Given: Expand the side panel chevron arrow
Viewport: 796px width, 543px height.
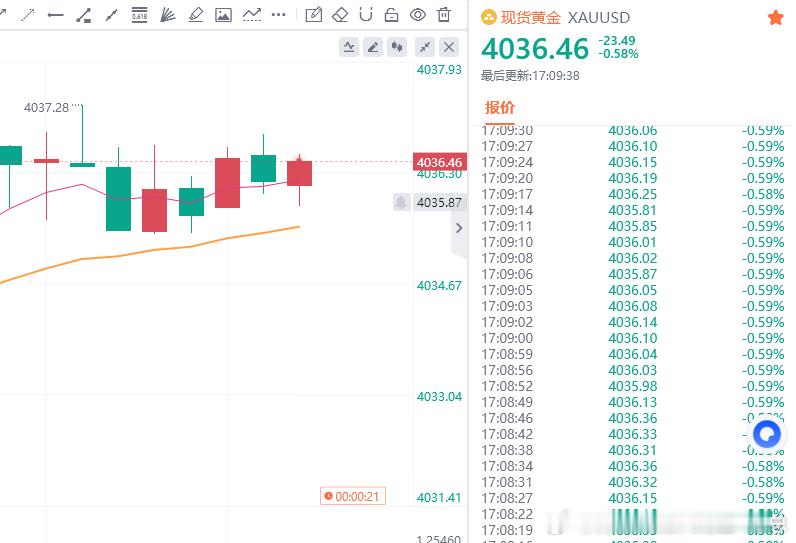Looking at the screenshot, I should point(459,228).
